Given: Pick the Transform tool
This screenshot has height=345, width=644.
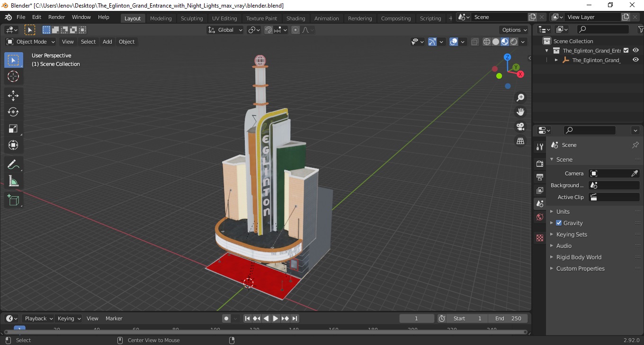Looking at the screenshot, I should coord(13,145).
